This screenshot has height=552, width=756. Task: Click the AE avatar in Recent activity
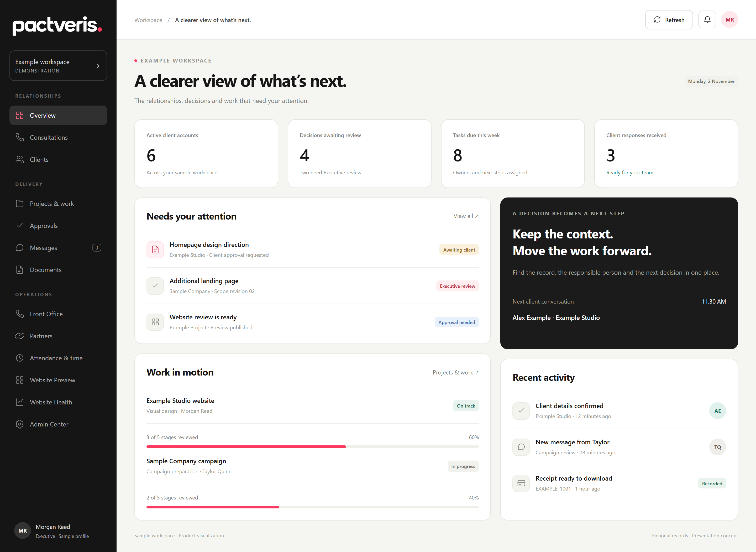(717, 411)
